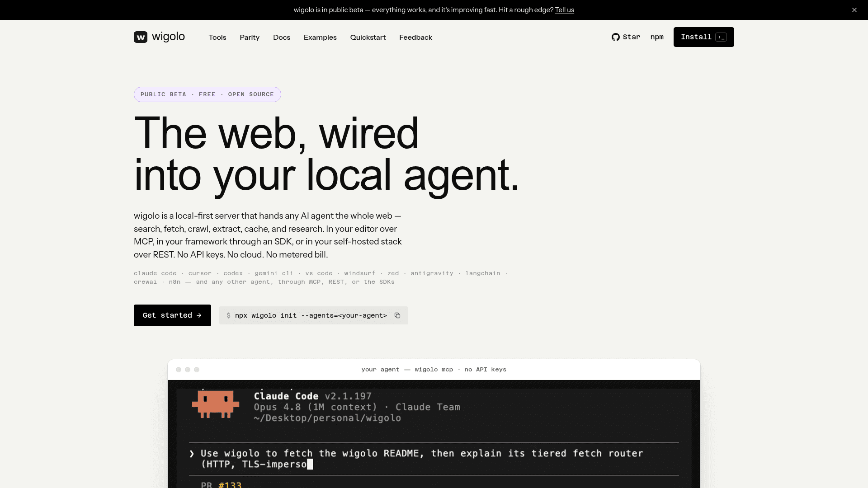868x488 pixels.
Task: Click the green terminal window dot
Action: pyautogui.click(x=197, y=370)
